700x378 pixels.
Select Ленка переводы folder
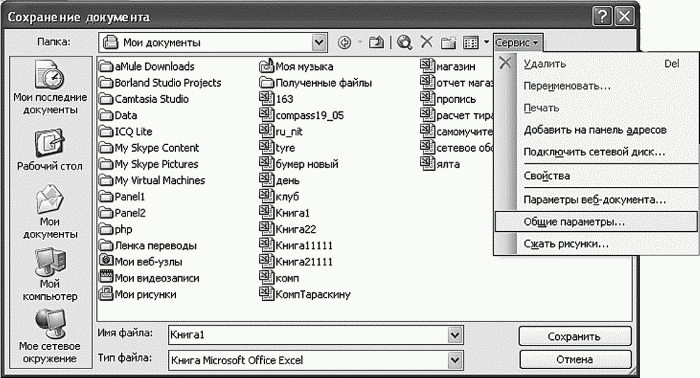tap(148, 245)
